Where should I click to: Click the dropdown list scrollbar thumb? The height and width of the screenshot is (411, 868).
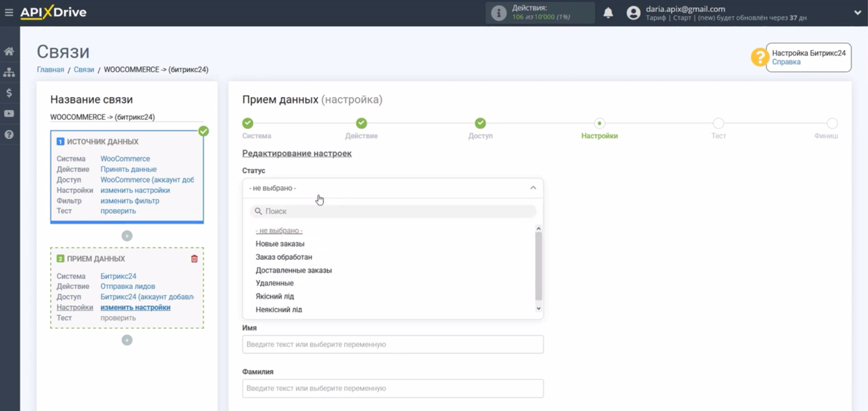coord(538,266)
